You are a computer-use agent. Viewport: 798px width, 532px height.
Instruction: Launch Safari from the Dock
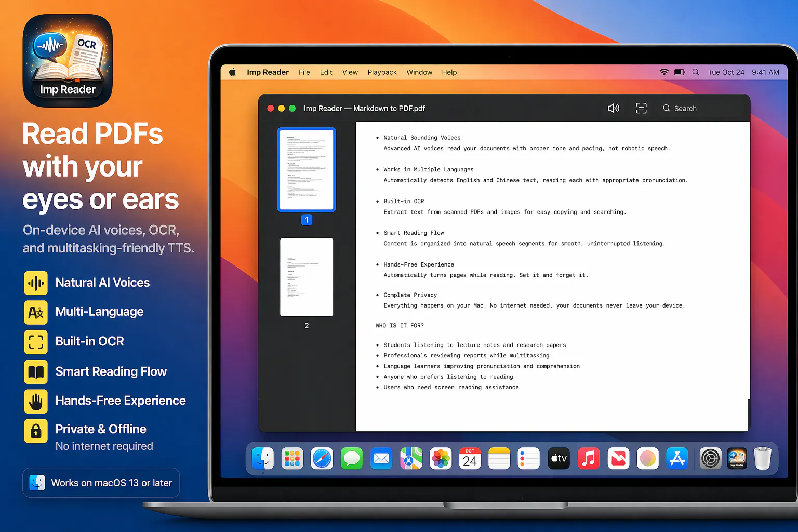point(322,458)
